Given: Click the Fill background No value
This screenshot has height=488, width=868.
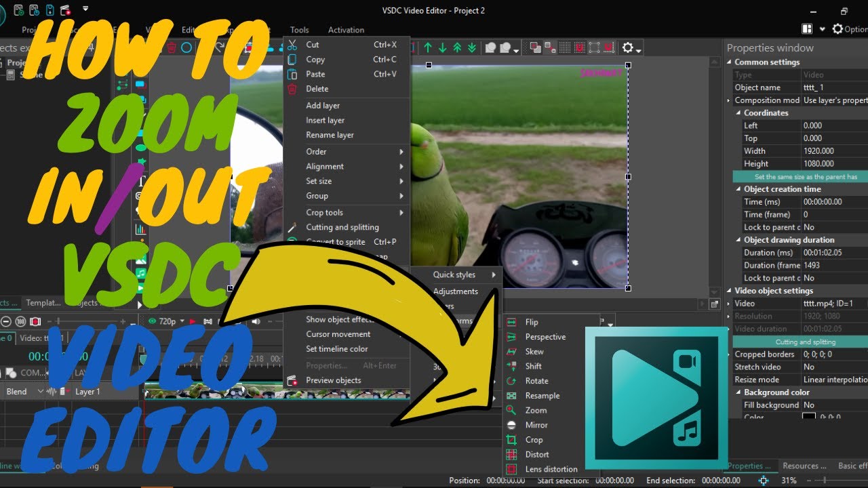Looking at the screenshot, I should pyautogui.click(x=834, y=405).
